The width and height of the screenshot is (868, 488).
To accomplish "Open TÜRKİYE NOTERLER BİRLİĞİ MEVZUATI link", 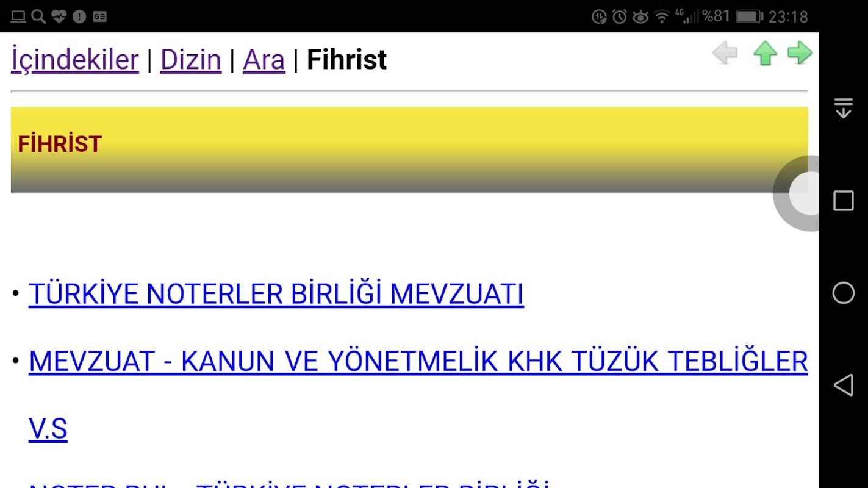I will pyautogui.click(x=276, y=294).
